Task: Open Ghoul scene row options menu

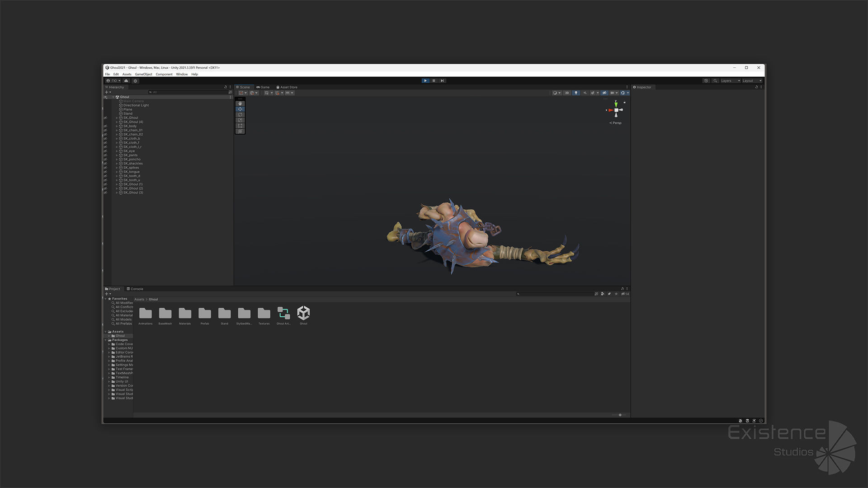Action: pyautogui.click(x=230, y=97)
